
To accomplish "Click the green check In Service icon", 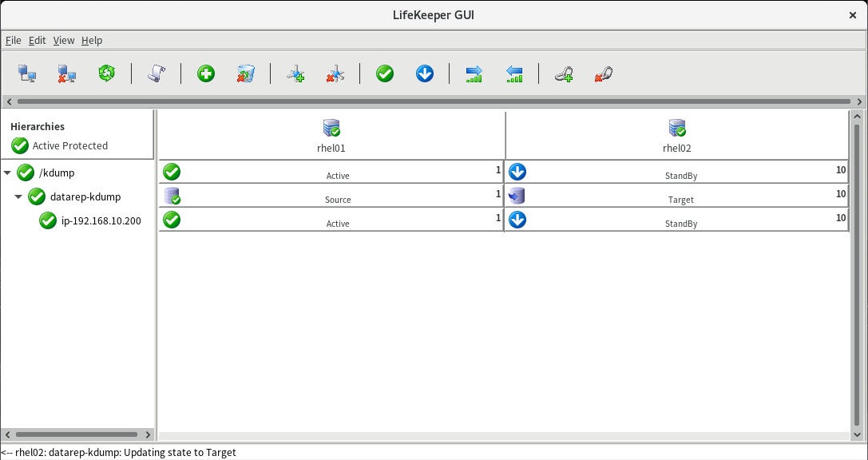I will click(385, 74).
